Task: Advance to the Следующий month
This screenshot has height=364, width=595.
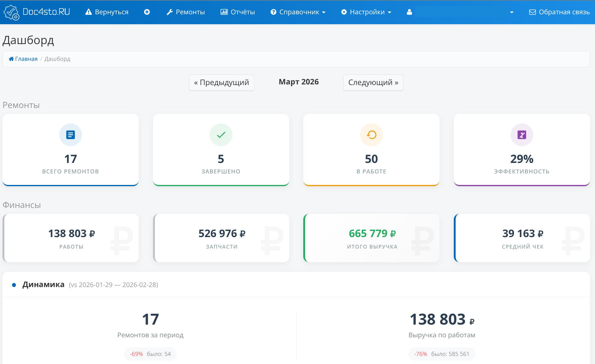Action: [x=373, y=83]
